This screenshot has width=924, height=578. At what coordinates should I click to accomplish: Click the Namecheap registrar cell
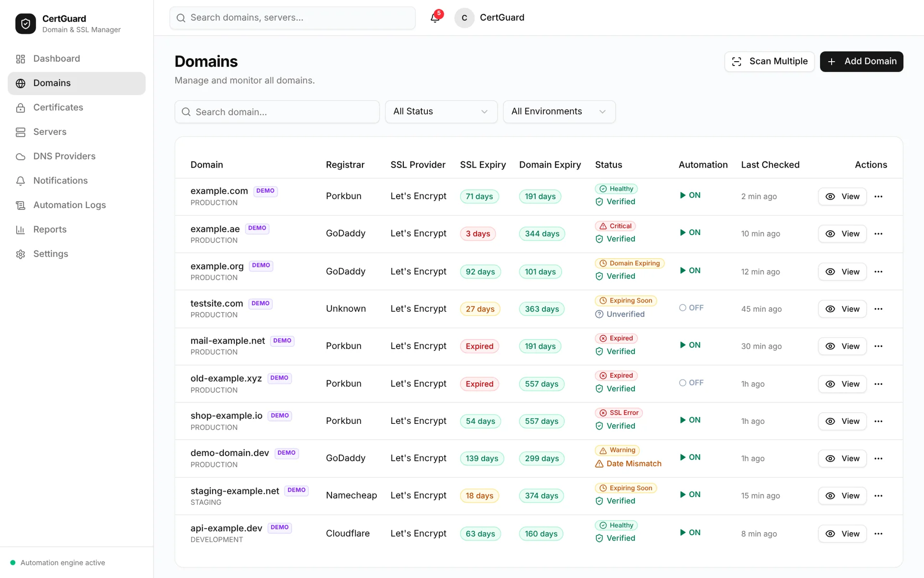pos(351,495)
